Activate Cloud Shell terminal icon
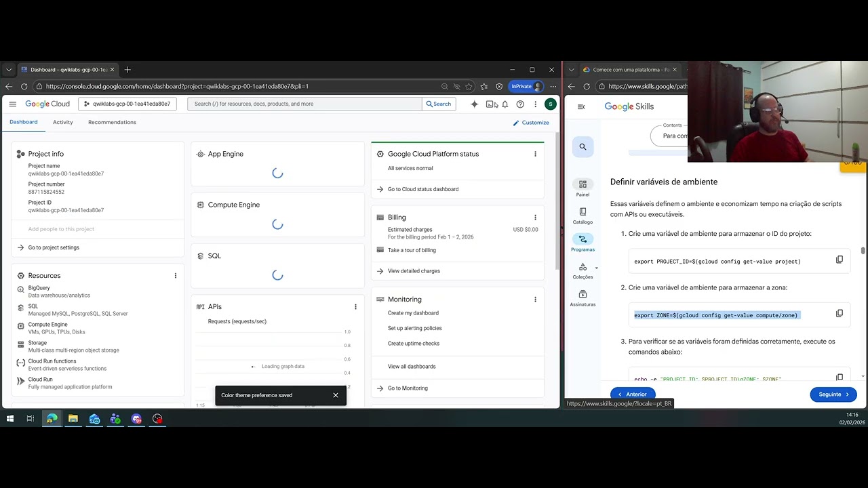 (490, 104)
